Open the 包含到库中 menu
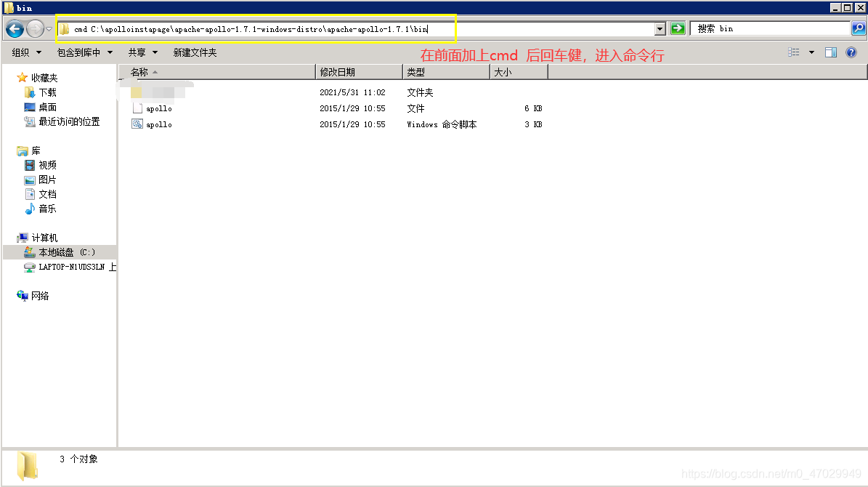The image size is (868, 487). coord(85,52)
